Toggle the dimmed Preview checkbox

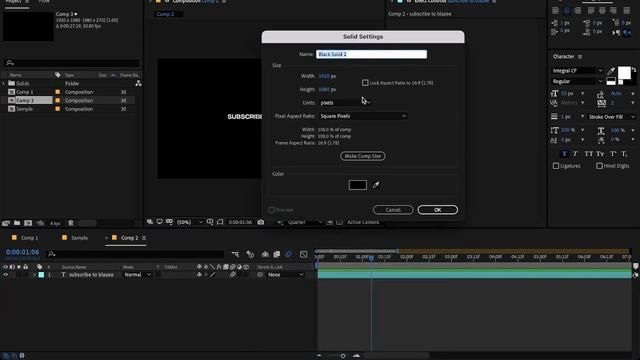(271, 210)
